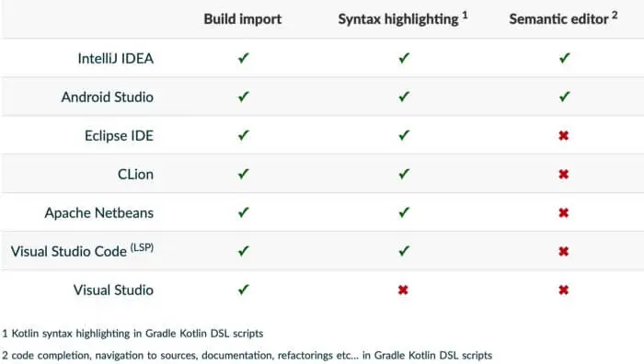Click Android Studio Semantic editor checkmark
This screenshot has width=644, height=364.
coord(565,97)
